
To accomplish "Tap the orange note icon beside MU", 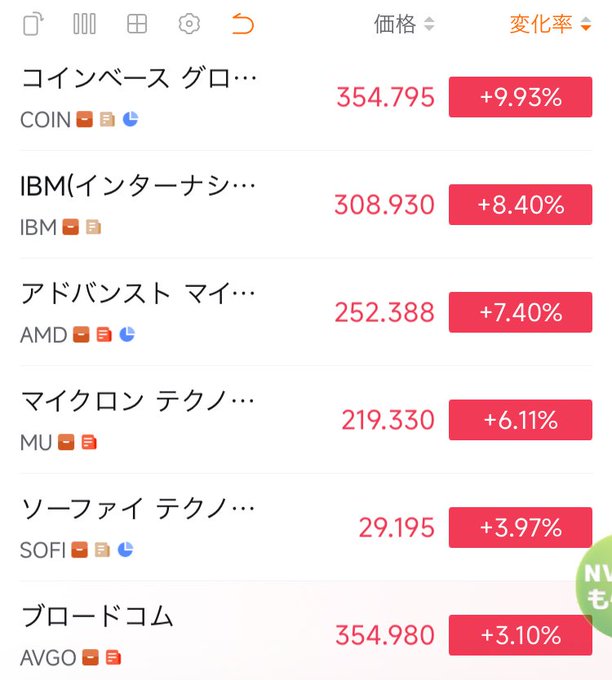I will click(89, 442).
